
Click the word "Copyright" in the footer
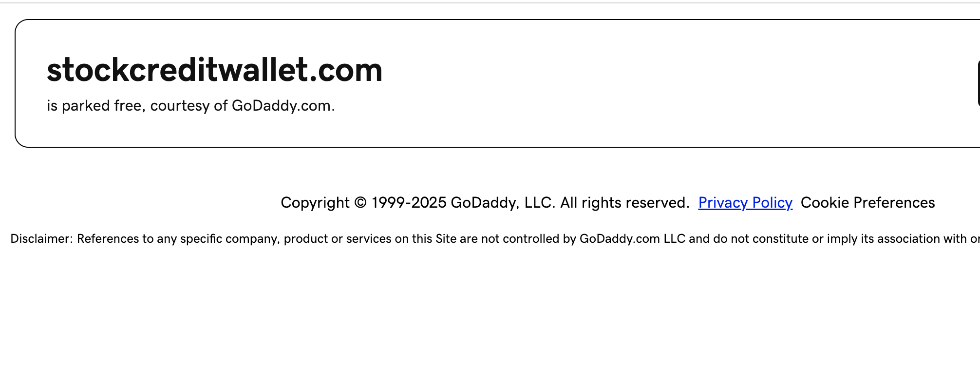click(315, 203)
